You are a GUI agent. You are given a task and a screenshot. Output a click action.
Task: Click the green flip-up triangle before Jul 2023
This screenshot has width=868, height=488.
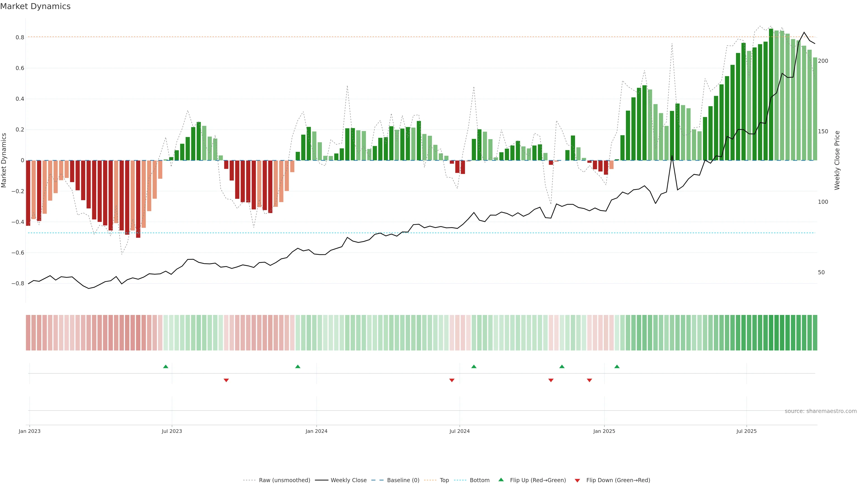tap(165, 366)
